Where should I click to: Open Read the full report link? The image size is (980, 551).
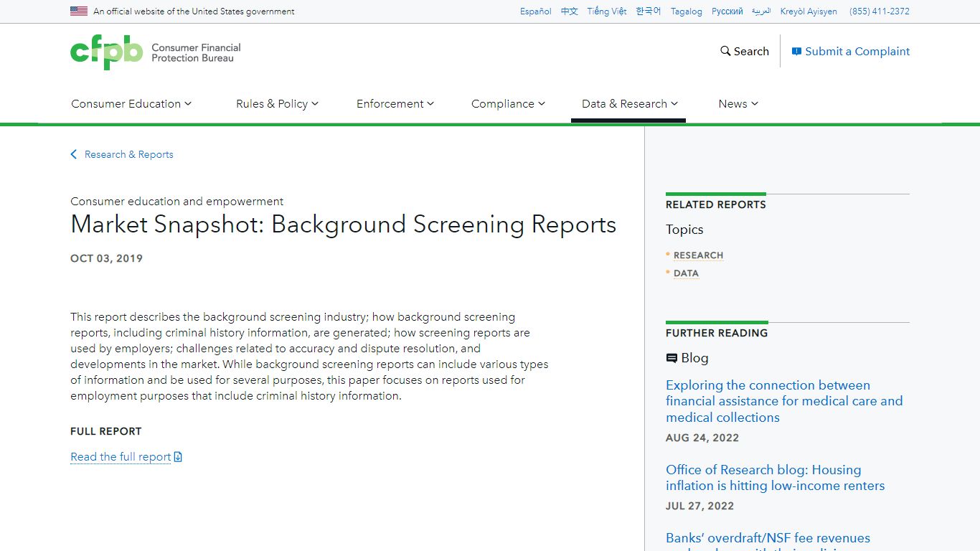coord(126,457)
